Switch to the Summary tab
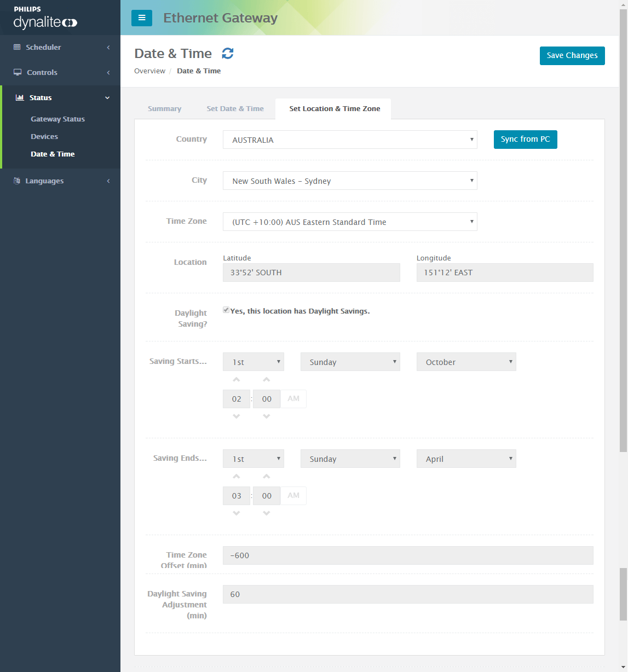 click(164, 108)
